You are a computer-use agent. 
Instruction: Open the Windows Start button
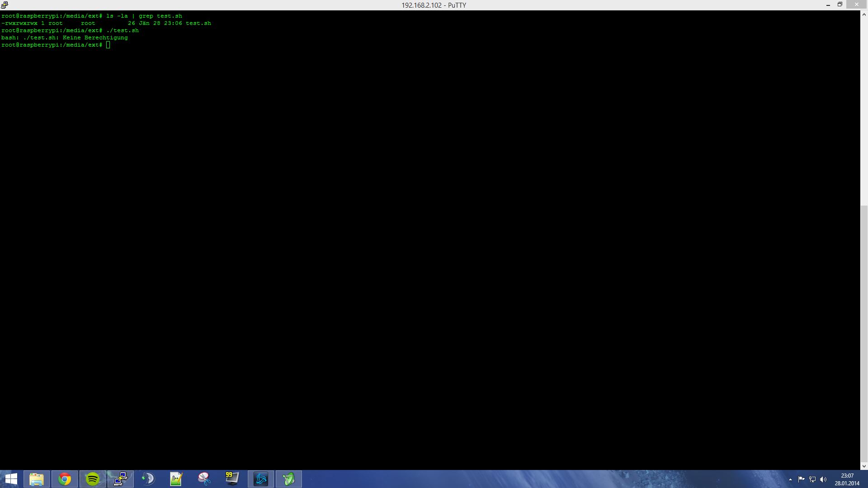point(11,479)
